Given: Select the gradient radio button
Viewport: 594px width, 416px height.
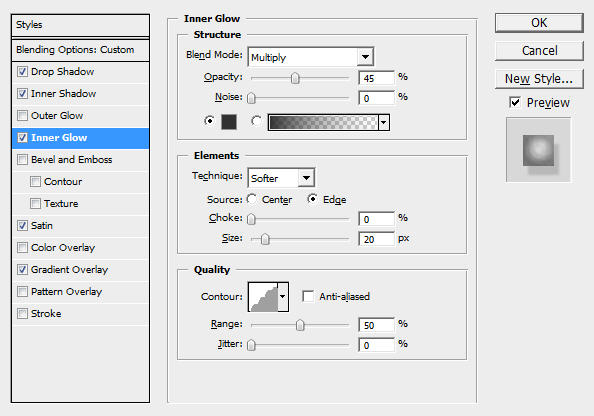Looking at the screenshot, I should click(256, 121).
